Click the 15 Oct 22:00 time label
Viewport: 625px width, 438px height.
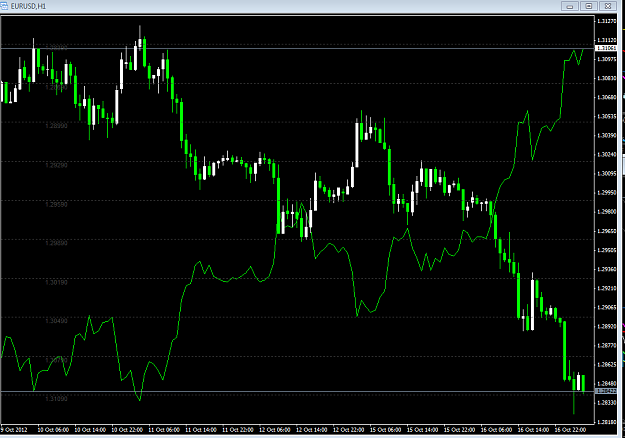(459, 430)
